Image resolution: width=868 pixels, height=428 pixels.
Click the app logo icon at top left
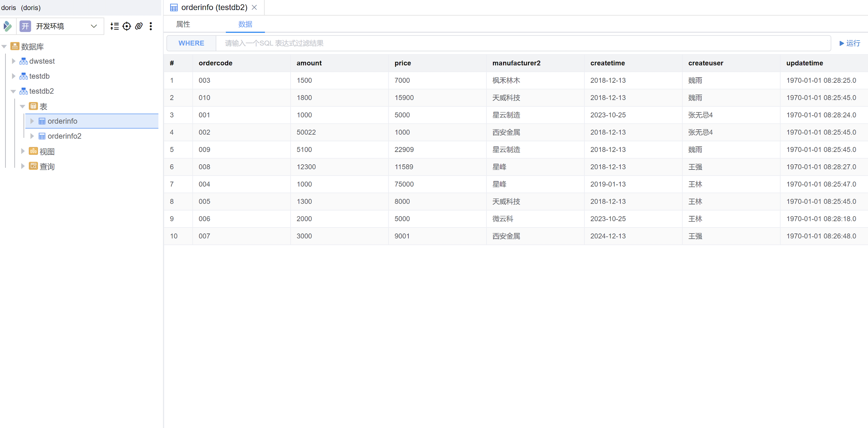click(7, 26)
